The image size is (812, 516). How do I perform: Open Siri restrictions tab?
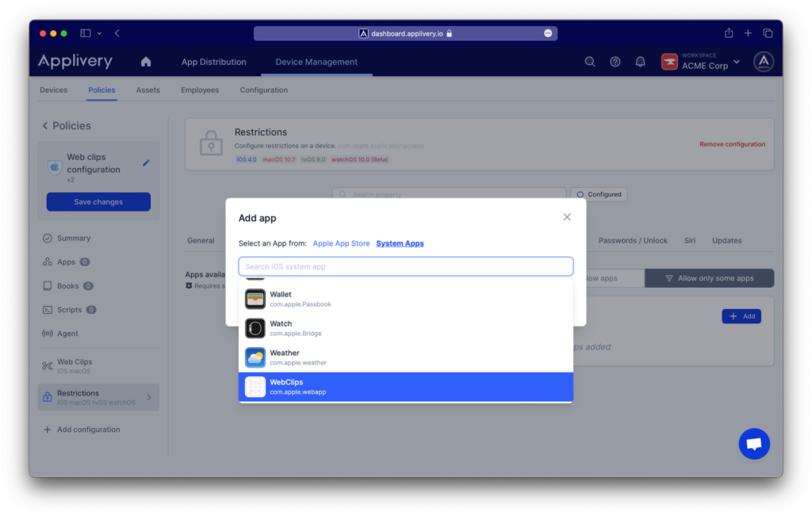tap(690, 241)
